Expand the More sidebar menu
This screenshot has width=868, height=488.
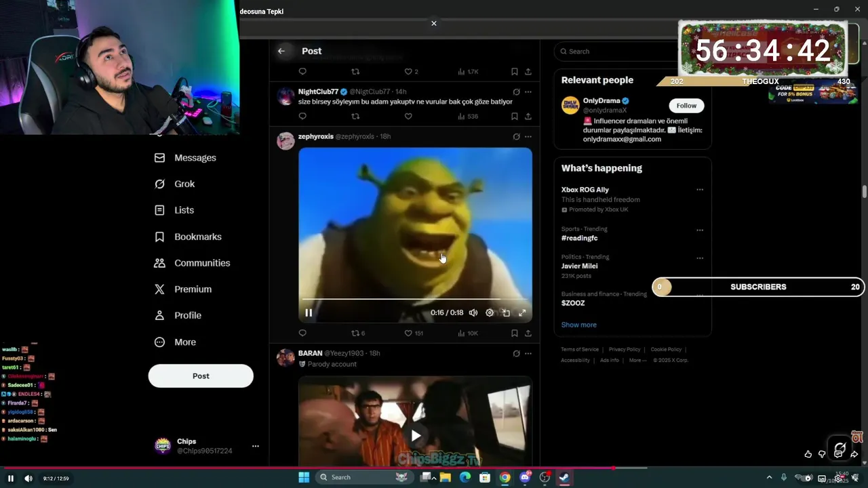click(x=175, y=342)
